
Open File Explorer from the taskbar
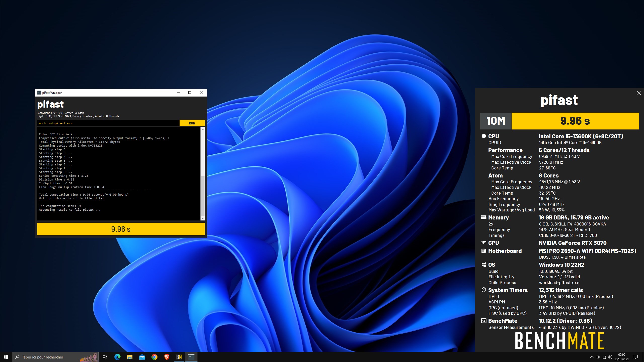click(130, 357)
